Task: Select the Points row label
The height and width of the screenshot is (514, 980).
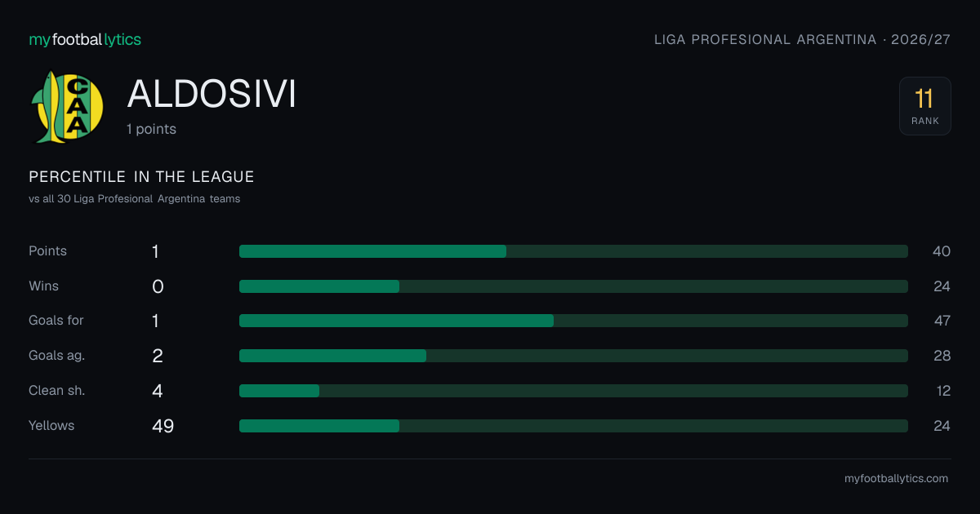Action: pos(48,251)
